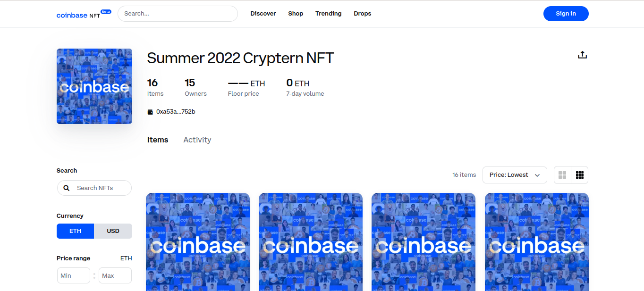
Task: Switch to the Activity tab
Action: point(197,140)
